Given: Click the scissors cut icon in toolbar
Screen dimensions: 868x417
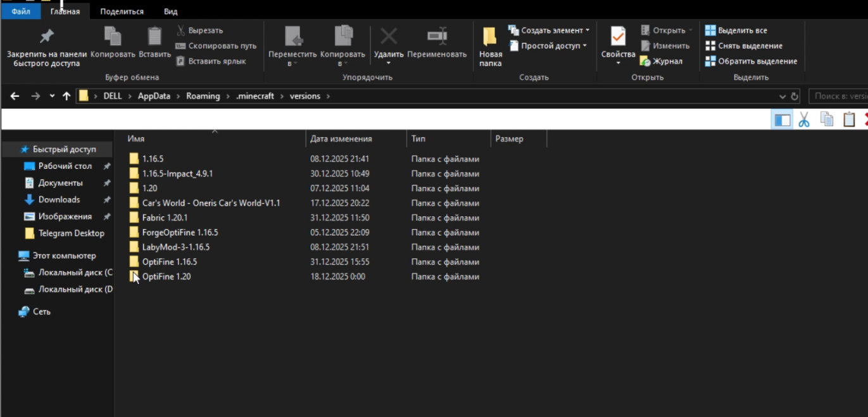Looking at the screenshot, I should [804, 120].
